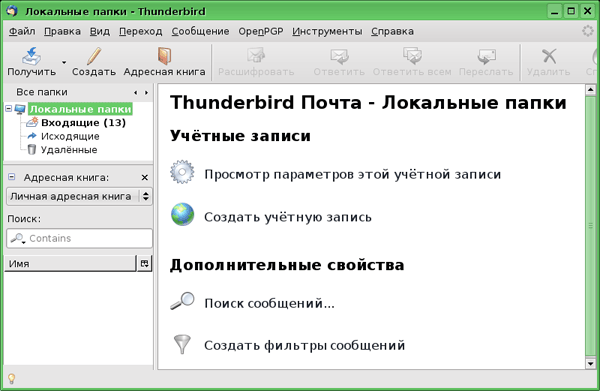This screenshot has height=391, width=600.
Task: Close the Адресная книга panel
Action: 145,178
